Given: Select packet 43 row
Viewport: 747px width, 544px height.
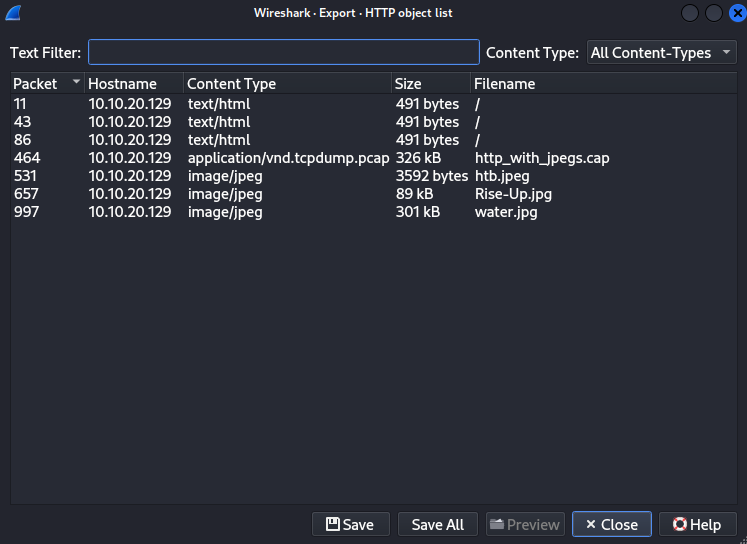Looking at the screenshot, I should pos(374,122).
